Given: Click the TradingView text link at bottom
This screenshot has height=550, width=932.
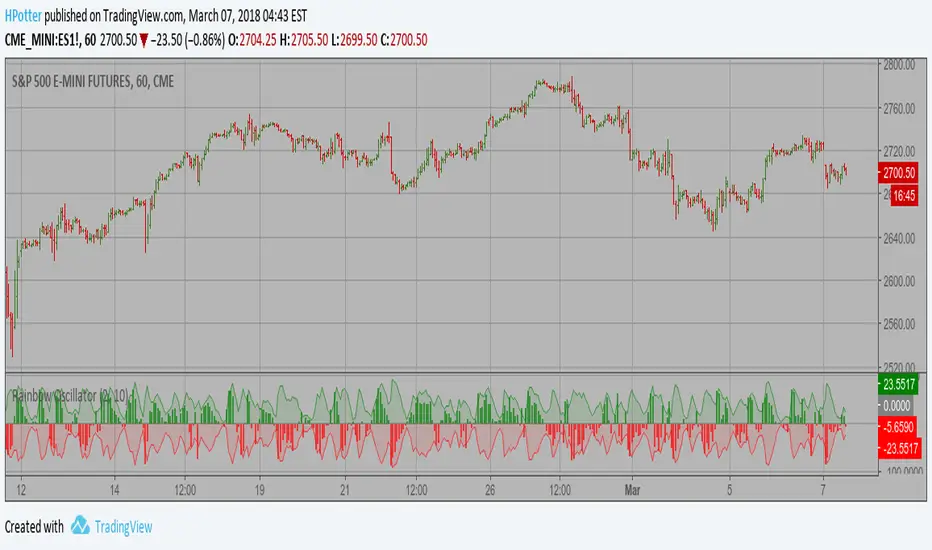Looking at the screenshot, I should (x=125, y=527).
